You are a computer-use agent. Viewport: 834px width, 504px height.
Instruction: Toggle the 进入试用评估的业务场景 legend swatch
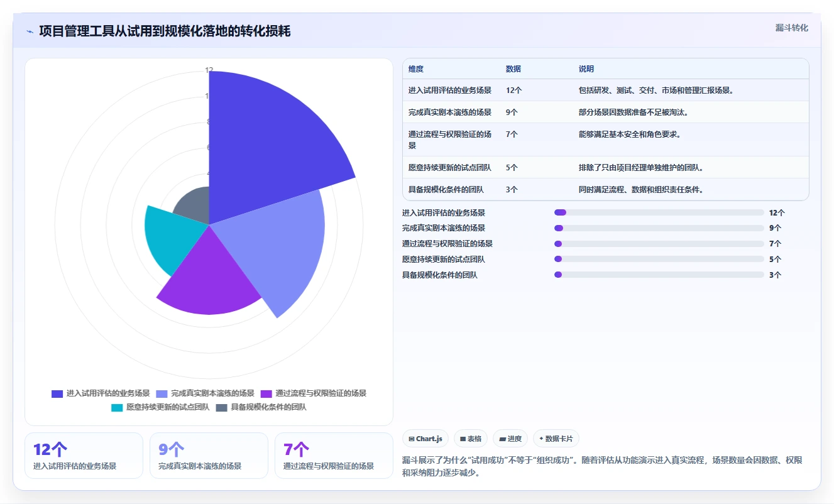pos(57,393)
